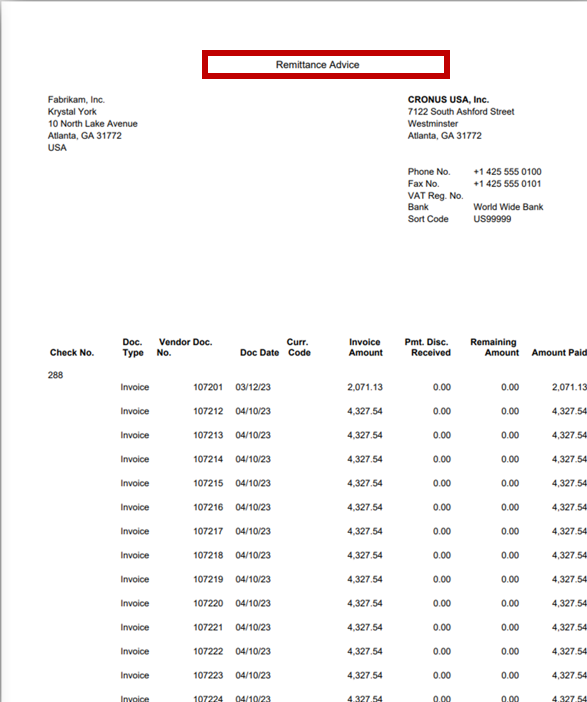Click invoice amount 4,327.54 in row 107212
The width and height of the screenshot is (587, 702).
click(365, 411)
